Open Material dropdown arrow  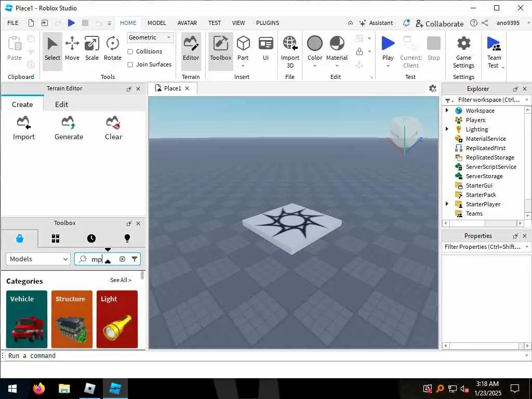point(337,66)
